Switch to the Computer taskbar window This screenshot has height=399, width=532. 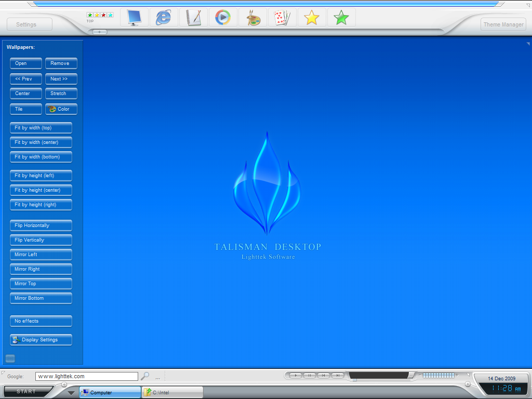click(x=110, y=392)
